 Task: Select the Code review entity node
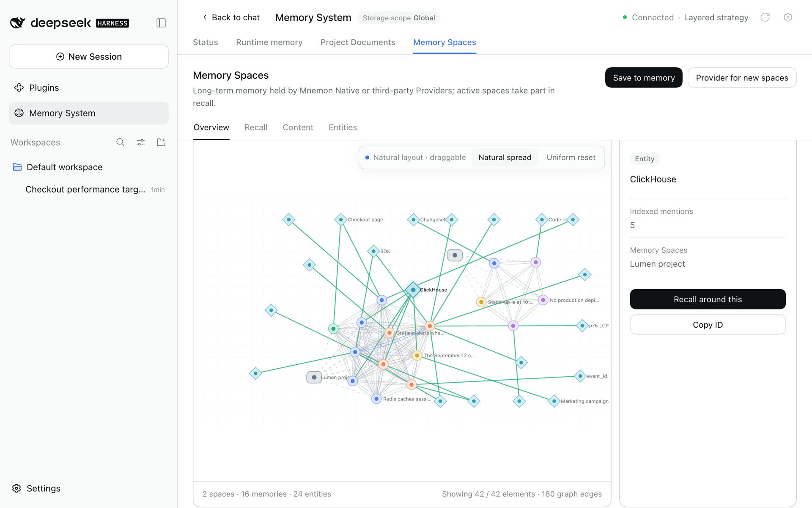pos(542,220)
